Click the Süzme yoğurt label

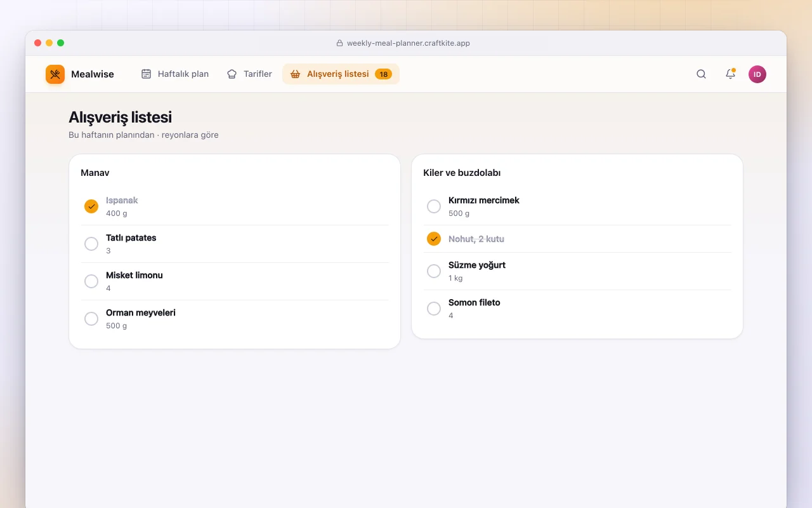coord(477,265)
